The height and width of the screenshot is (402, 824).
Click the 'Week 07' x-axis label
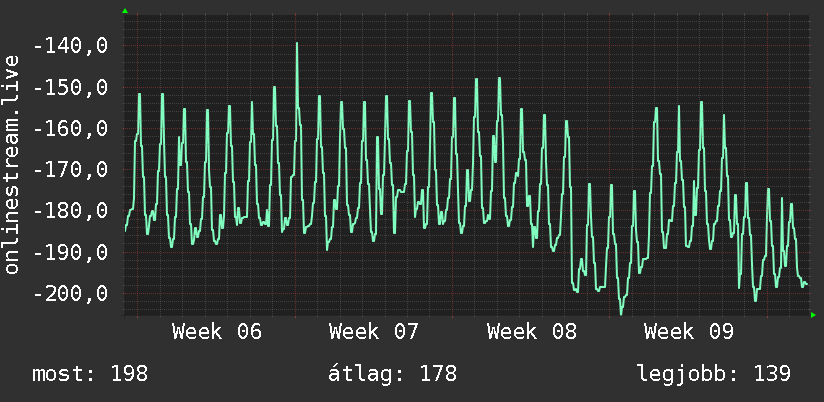coord(374,332)
